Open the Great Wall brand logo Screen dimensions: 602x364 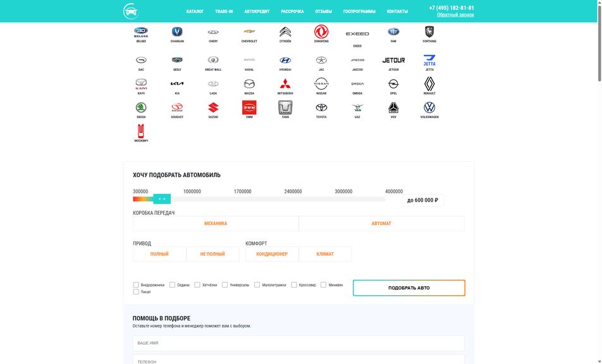[x=213, y=60]
